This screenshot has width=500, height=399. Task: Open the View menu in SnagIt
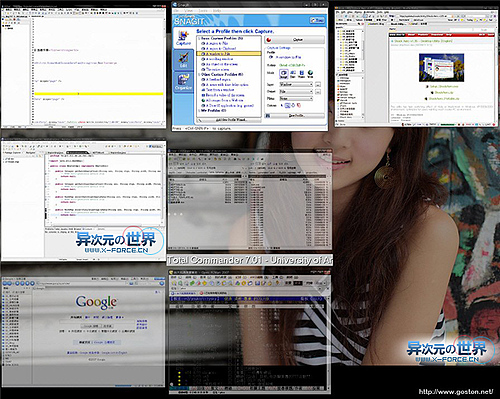[x=189, y=11]
